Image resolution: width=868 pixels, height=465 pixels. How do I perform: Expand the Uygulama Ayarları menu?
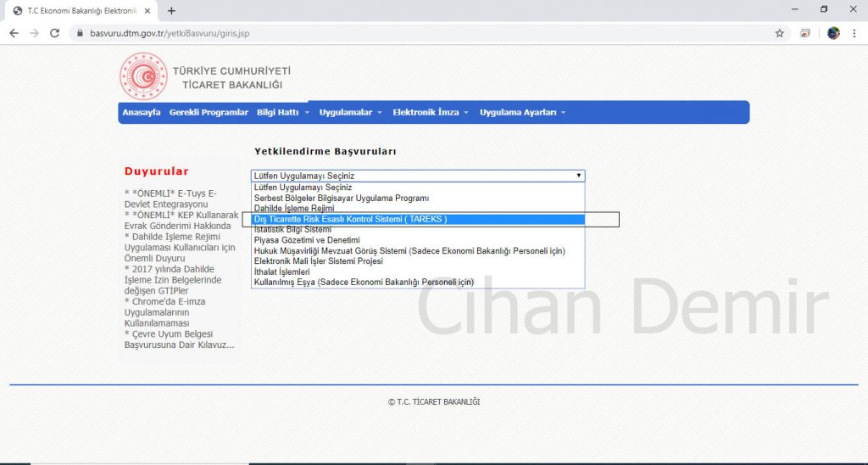522,113
